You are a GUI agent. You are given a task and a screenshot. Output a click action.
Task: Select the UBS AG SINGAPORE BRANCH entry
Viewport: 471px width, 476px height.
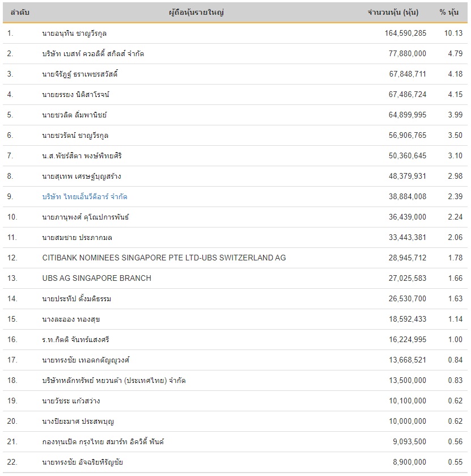point(96,278)
